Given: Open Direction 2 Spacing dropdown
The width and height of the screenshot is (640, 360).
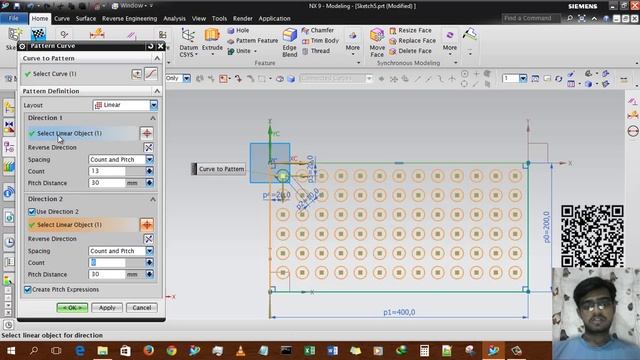Looking at the screenshot, I should point(149,251).
